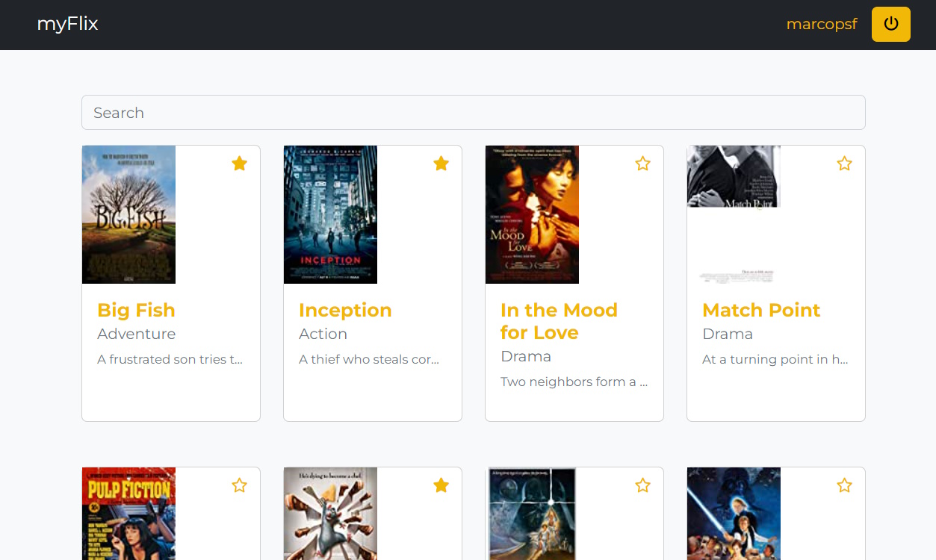
Task: Click the marcopsf profile link
Action: coord(822,24)
